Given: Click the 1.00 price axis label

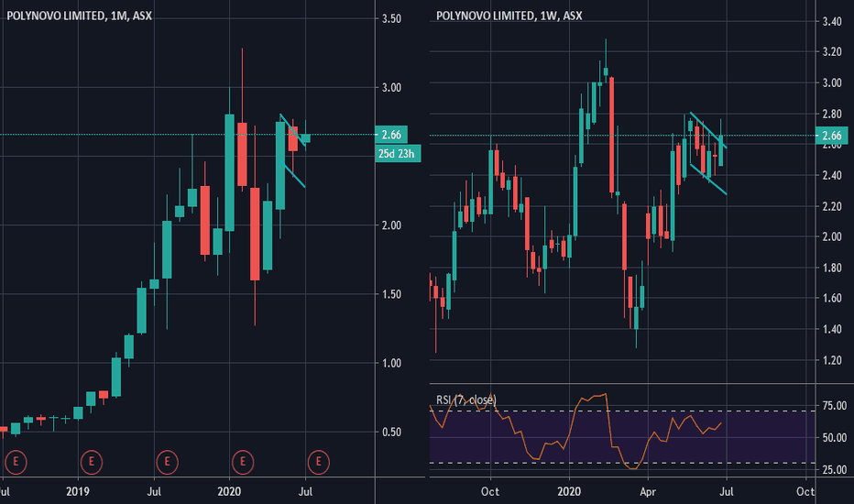Looking at the screenshot, I should (391, 363).
